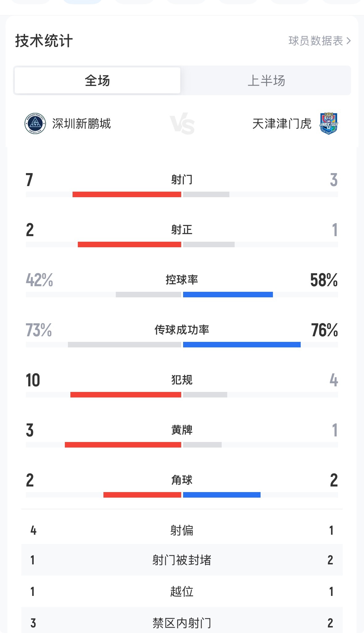Select the 越位 offsides row

(x=182, y=591)
